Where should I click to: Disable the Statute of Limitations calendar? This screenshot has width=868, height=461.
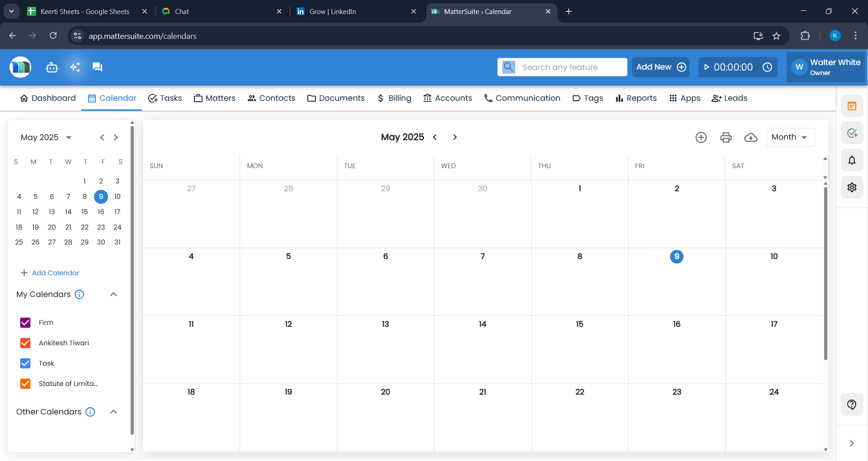25,383
